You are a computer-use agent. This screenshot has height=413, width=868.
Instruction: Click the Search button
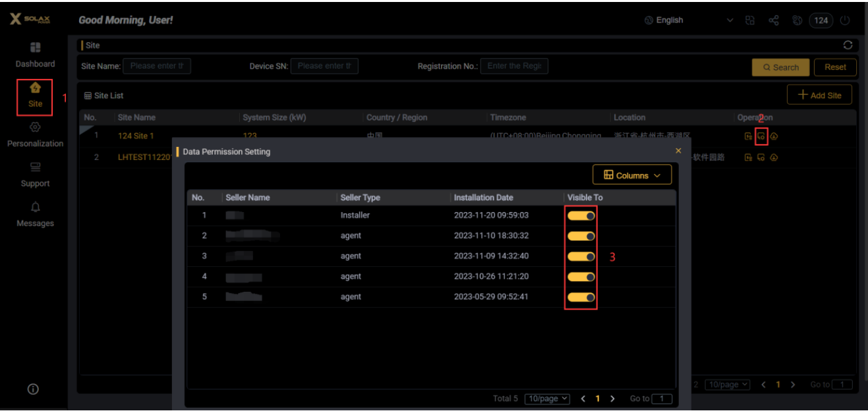tap(780, 67)
